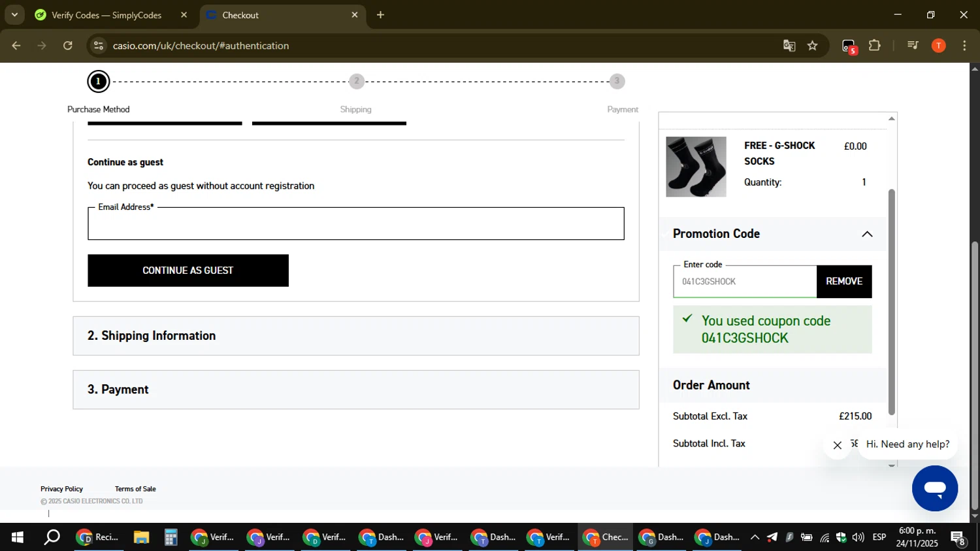This screenshot has width=980, height=551.
Task: Open the Terms of Sale link
Action: (x=135, y=489)
